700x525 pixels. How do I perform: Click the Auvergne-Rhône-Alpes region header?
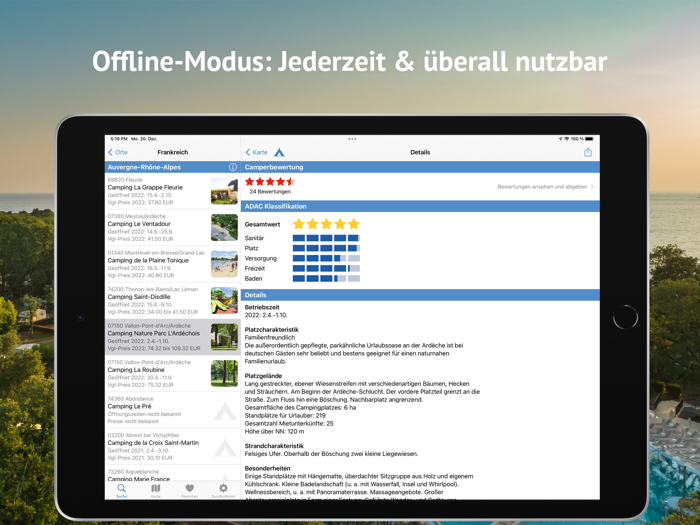pos(173,167)
